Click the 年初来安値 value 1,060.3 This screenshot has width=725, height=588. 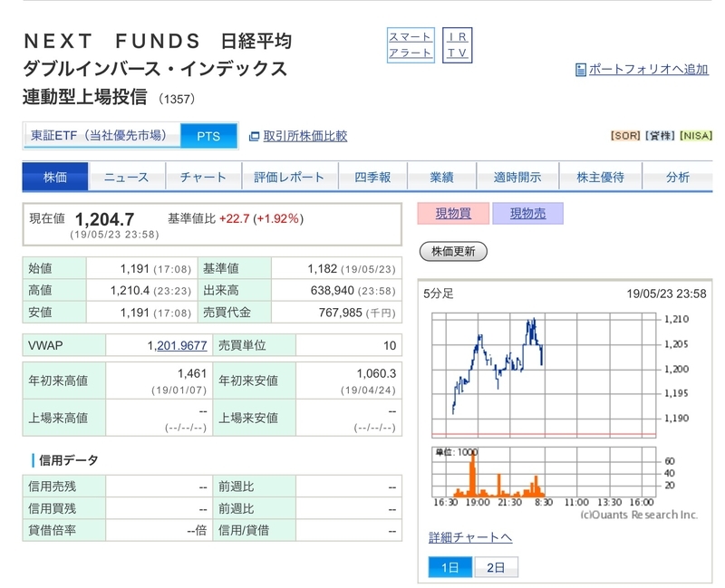point(376,373)
